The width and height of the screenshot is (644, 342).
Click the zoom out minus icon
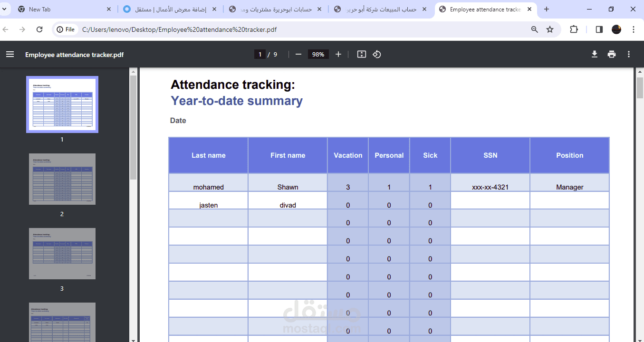pyautogui.click(x=298, y=55)
